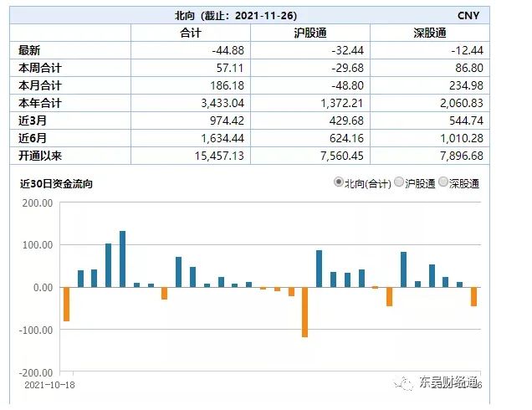Click the deepest orange negative bar
This screenshot has width=532, height=410.
coord(304,311)
